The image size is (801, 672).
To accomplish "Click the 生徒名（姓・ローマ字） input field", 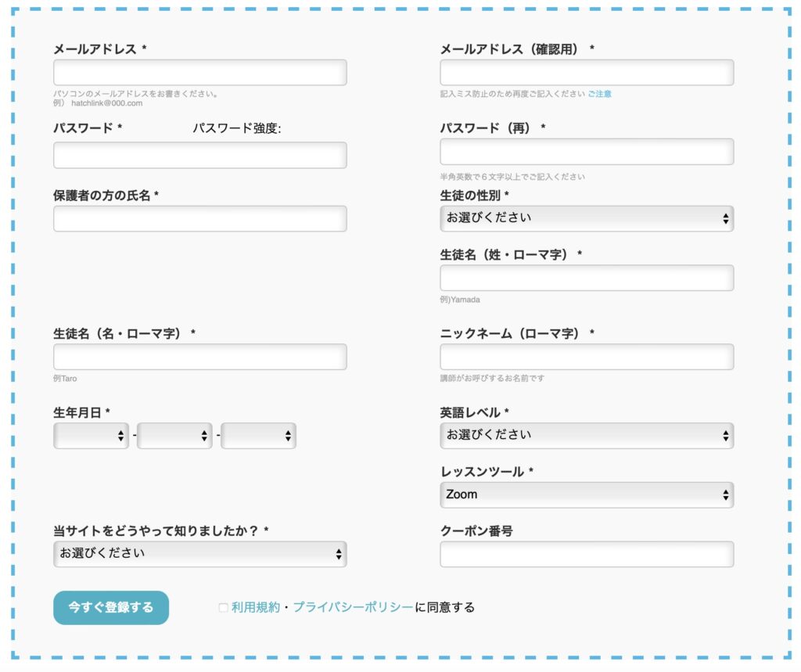I will click(587, 278).
